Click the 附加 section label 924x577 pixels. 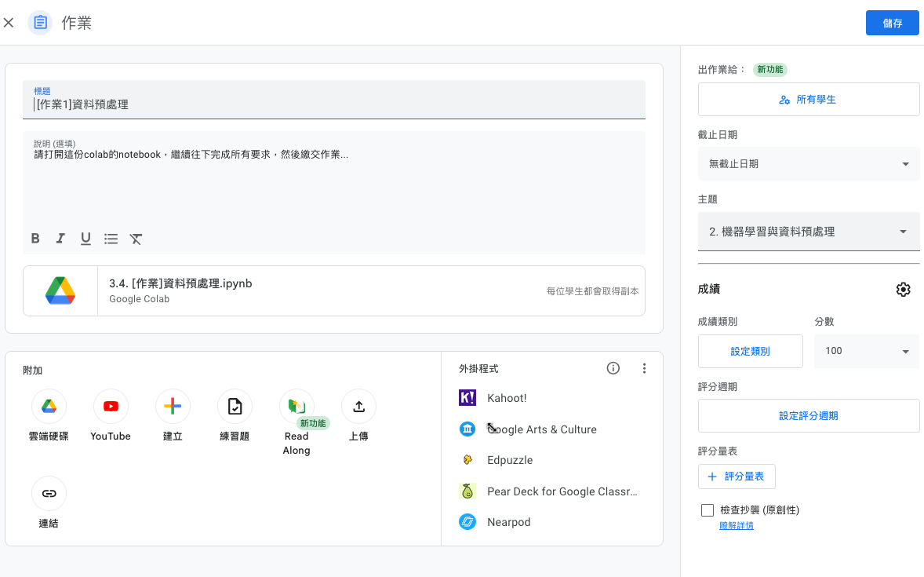pos(32,370)
